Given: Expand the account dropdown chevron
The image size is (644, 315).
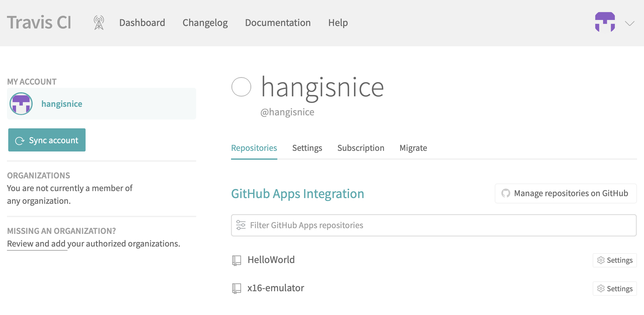Looking at the screenshot, I should (x=629, y=23).
